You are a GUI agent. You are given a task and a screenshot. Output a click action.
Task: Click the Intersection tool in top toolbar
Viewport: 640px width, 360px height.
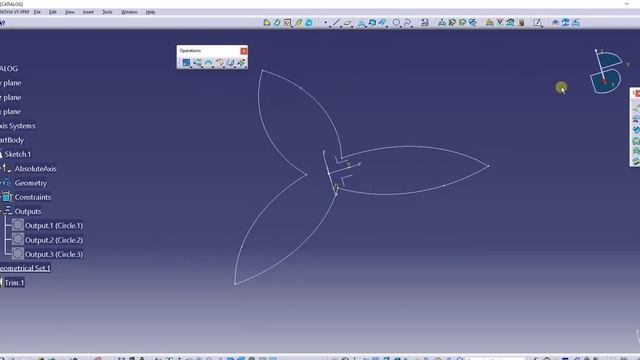point(372,23)
